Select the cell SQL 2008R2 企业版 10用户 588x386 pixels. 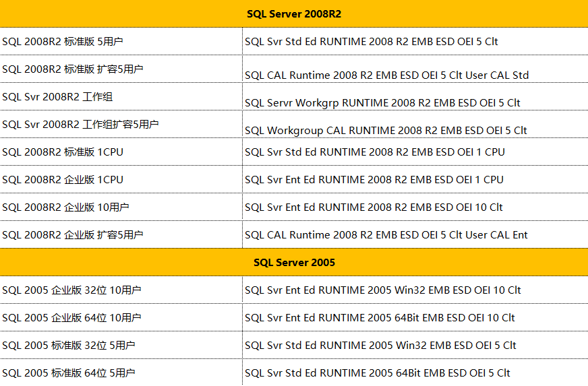point(121,207)
